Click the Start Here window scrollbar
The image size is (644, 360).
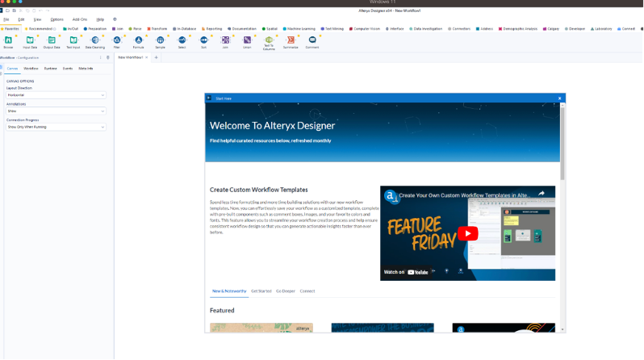(562, 142)
